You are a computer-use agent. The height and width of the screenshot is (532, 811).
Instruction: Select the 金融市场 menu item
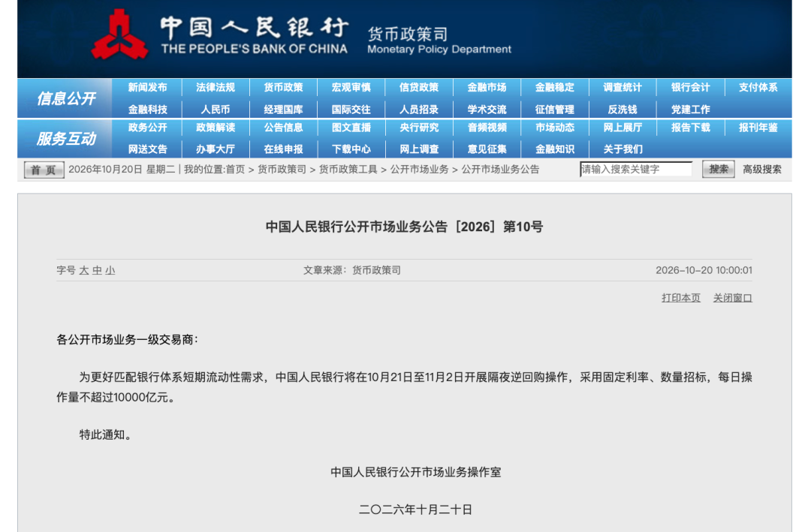487,87
